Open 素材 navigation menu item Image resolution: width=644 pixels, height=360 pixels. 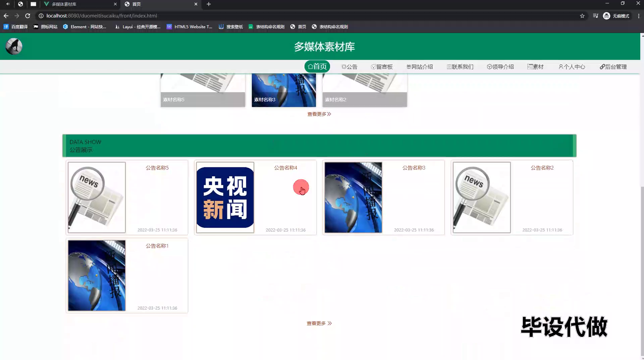535,67
